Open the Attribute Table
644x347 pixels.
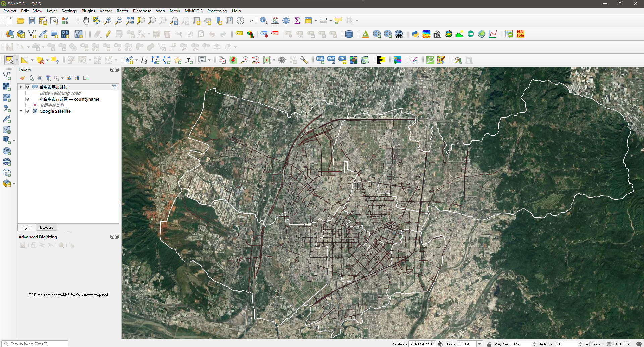pos(309,20)
